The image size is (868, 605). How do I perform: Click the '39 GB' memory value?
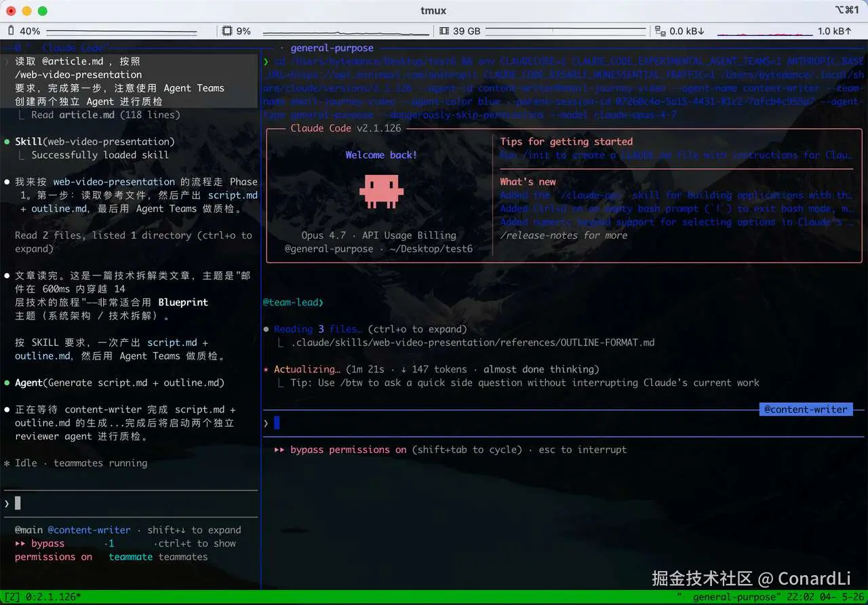(x=467, y=31)
